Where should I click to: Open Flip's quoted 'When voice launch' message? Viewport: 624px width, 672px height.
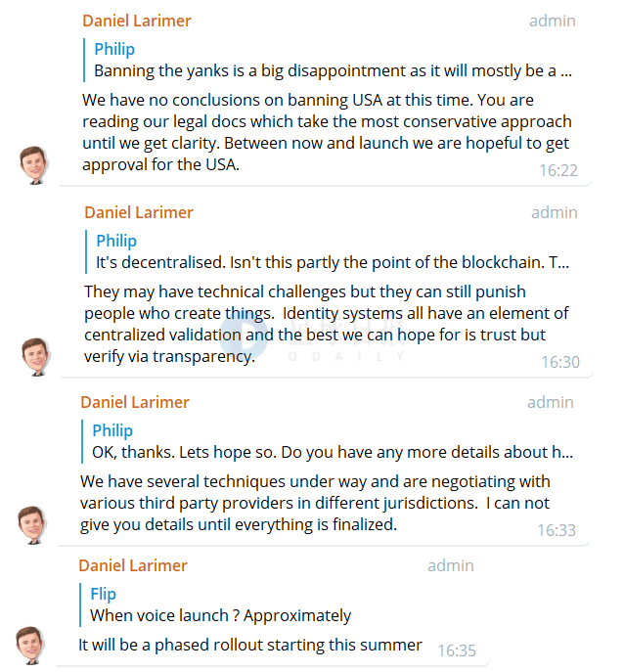point(215,605)
